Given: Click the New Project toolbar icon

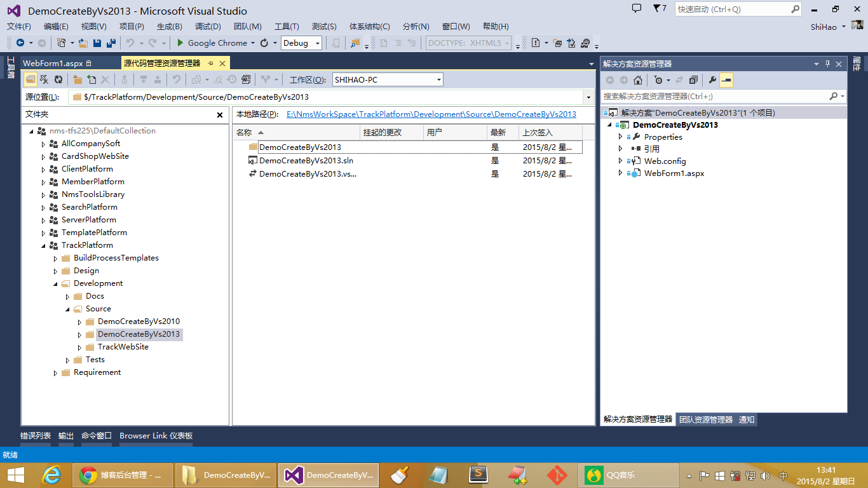Looking at the screenshot, I should [61, 43].
